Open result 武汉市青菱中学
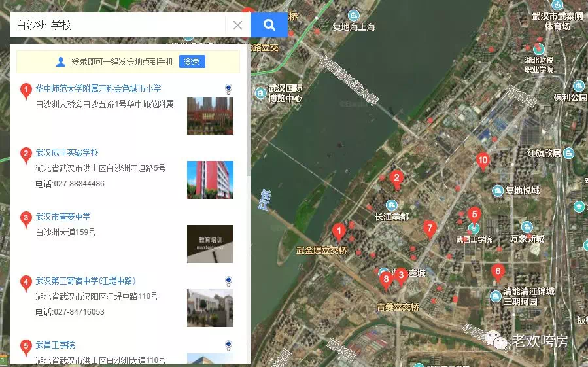The width and height of the screenshot is (588, 367). [x=63, y=217]
